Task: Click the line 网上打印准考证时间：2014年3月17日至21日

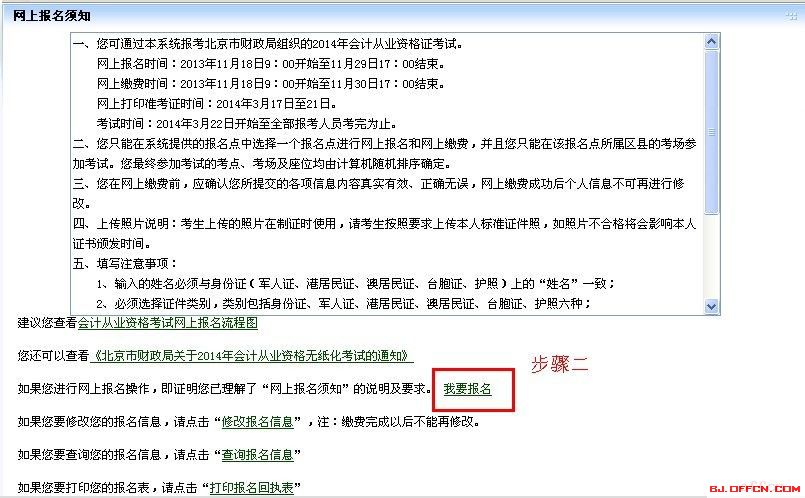Action: [x=217, y=104]
